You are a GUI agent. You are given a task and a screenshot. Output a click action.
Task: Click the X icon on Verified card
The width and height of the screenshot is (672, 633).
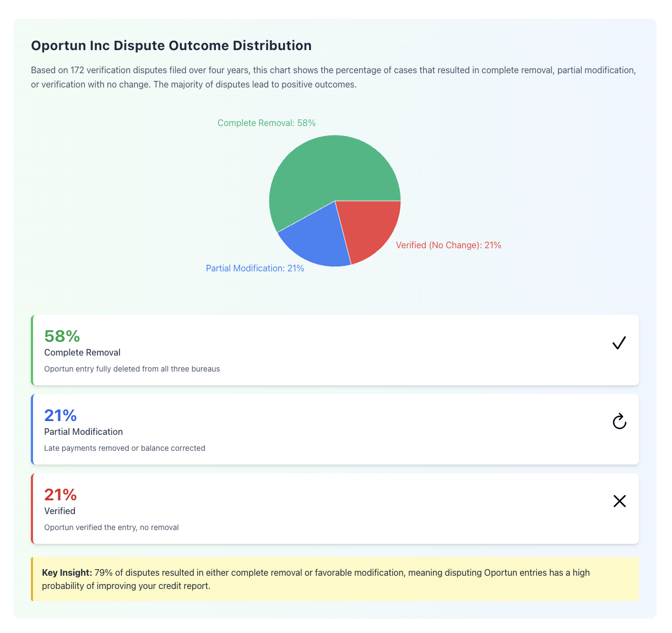pyautogui.click(x=620, y=501)
